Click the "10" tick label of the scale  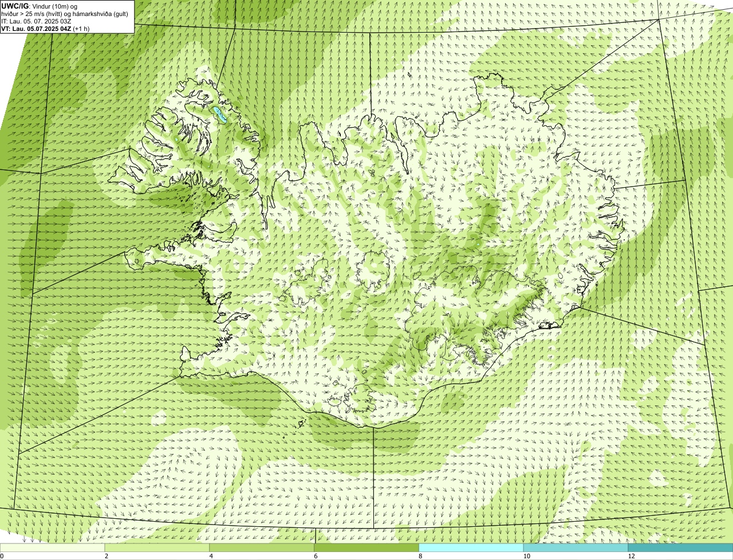526,556
